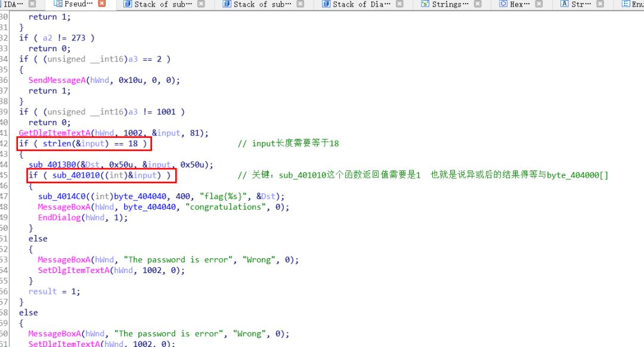Viewport: 644px width, 347px height.
Task: Click the "congratulations" string literal
Action: pos(225,207)
